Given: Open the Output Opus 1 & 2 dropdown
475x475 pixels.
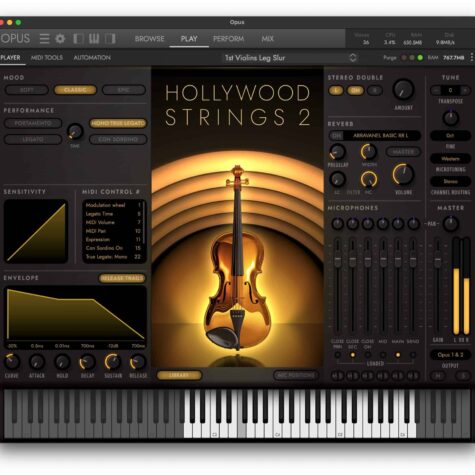Looking at the screenshot, I should click(x=450, y=355).
